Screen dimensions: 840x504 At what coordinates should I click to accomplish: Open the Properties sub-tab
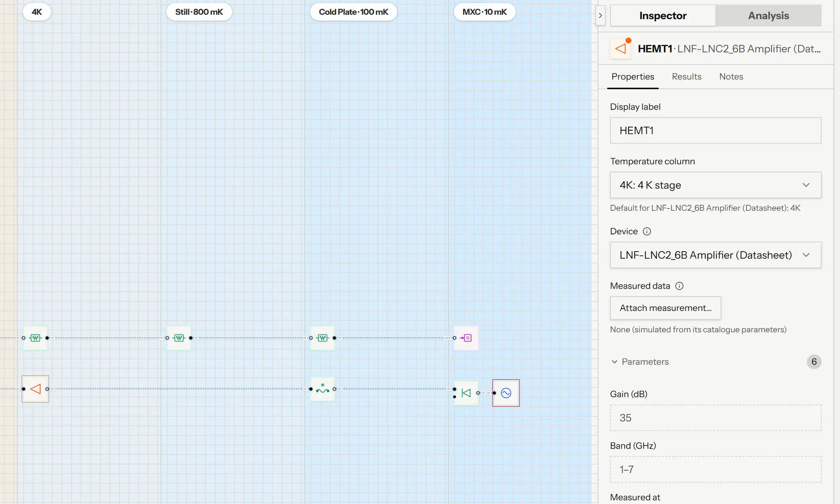click(633, 76)
